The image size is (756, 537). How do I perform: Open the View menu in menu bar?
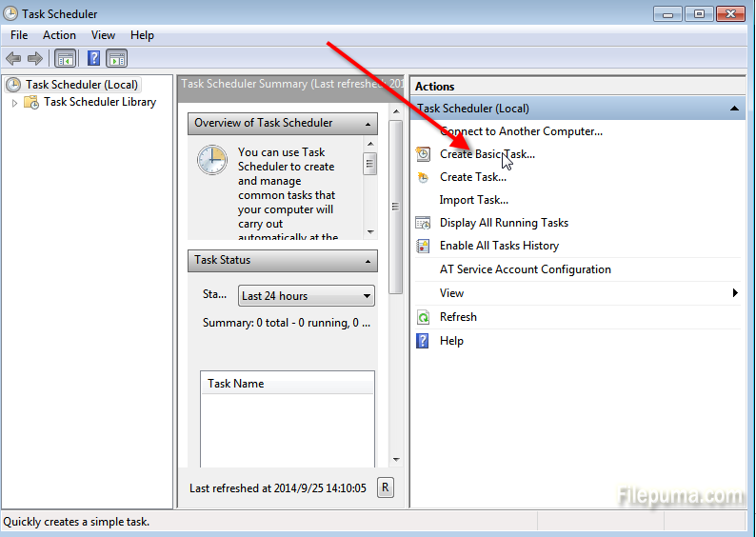[103, 35]
